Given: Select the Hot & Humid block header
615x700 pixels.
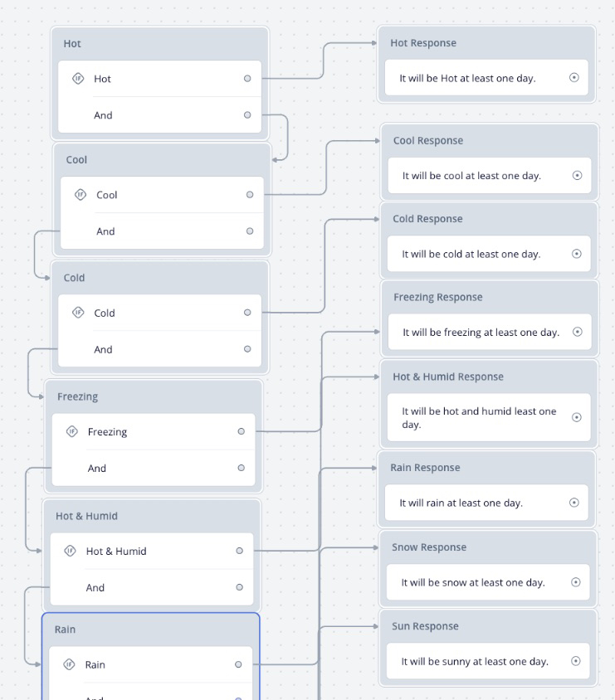Looking at the screenshot, I should 151,516.
